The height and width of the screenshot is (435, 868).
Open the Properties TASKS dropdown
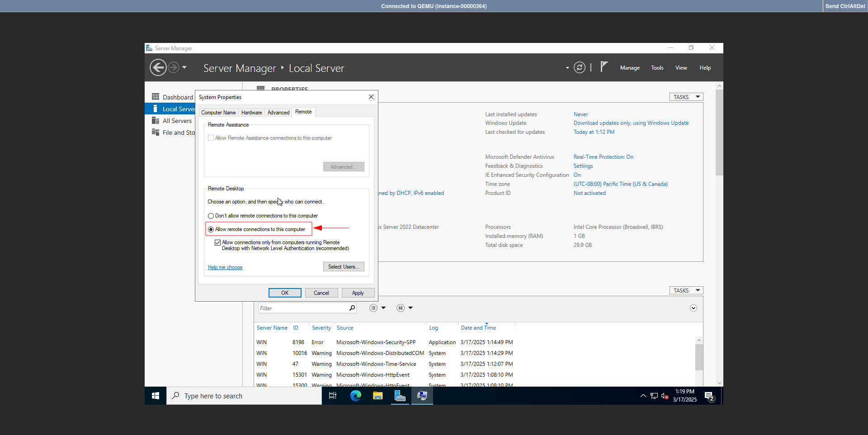tap(686, 97)
